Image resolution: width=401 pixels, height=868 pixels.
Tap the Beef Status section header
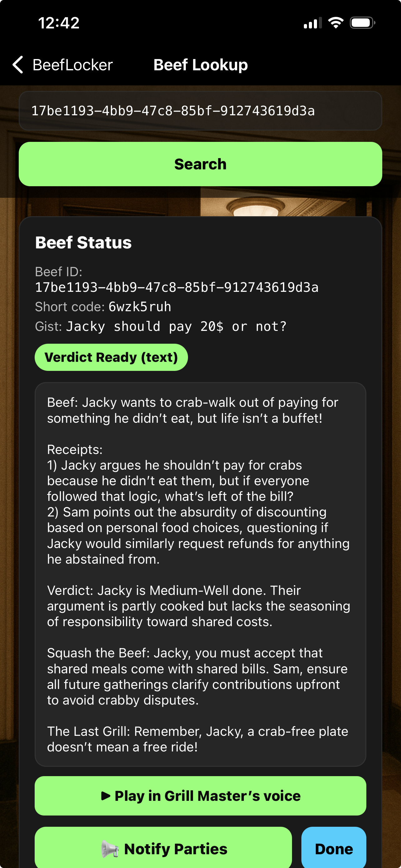(x=83, y=242)
